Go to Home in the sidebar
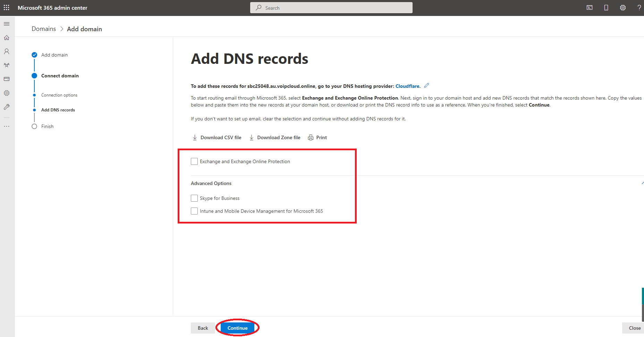This screenshot has height=337, width=644. pos(7,37)
